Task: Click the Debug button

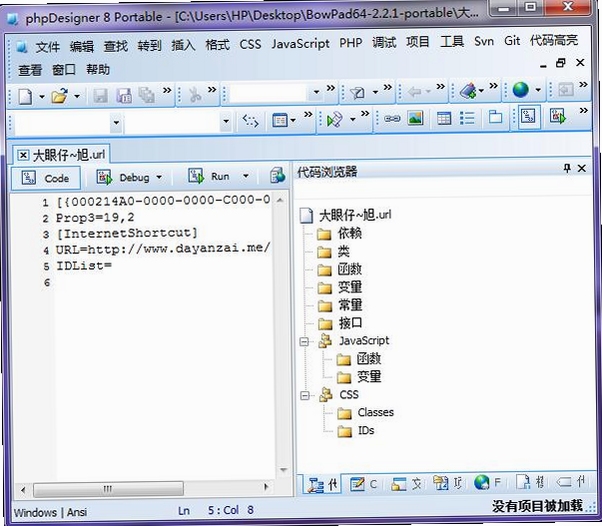Action: (123, 178)
